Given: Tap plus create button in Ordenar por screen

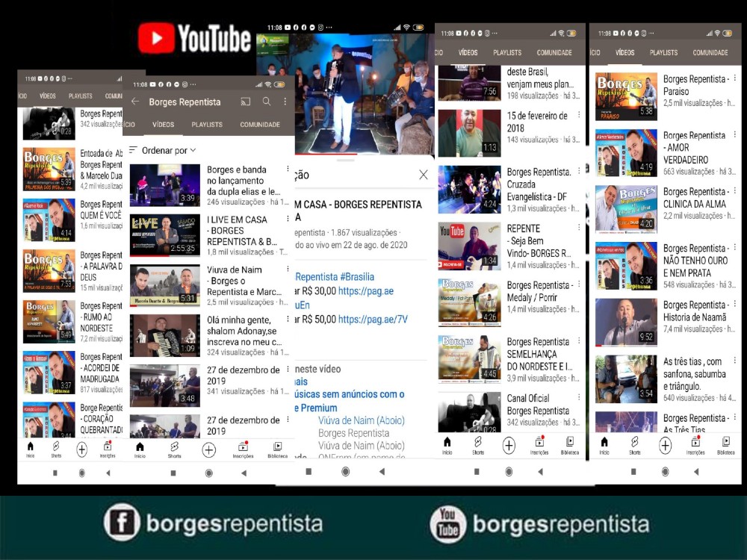Looking at the screenshot, I should (208, 450).
